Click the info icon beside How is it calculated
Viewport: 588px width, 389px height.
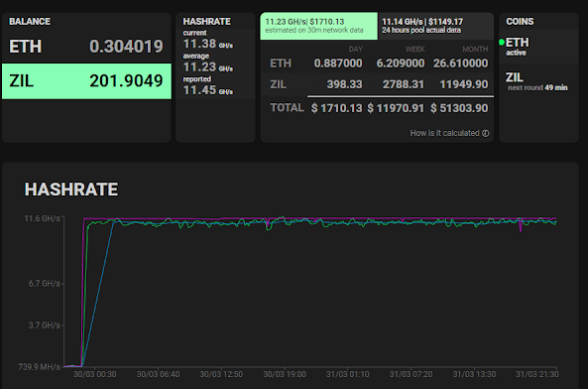tap(486, 133)
